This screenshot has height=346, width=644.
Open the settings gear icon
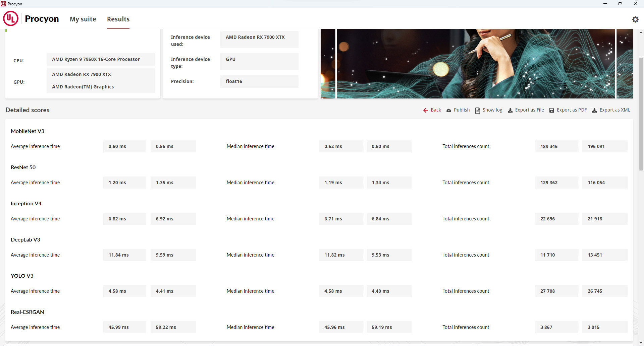tap(635, 19)
